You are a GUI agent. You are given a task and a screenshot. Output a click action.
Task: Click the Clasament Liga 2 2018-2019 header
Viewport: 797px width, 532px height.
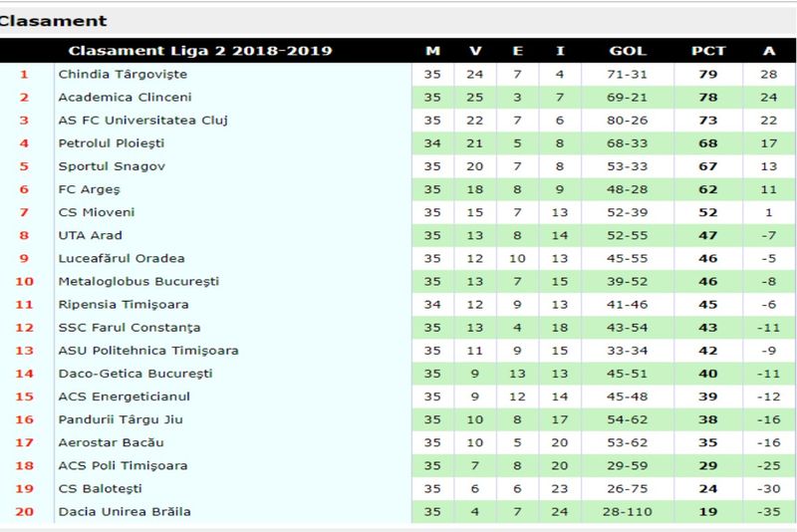[x=199, y=51]
